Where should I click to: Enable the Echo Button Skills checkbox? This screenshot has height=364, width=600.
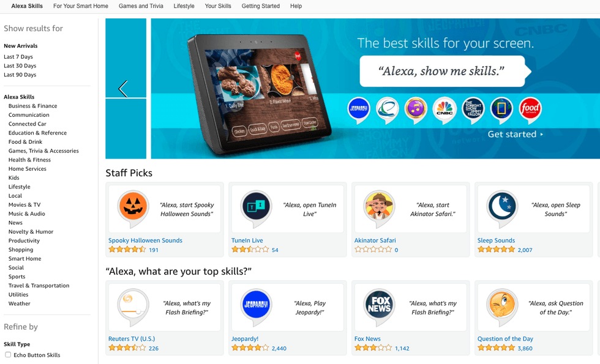point(8,354)
